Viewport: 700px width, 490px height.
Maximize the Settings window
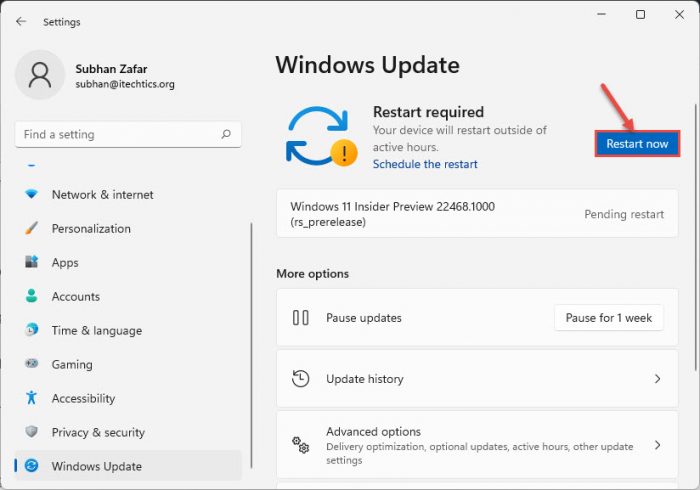(640, 14)
